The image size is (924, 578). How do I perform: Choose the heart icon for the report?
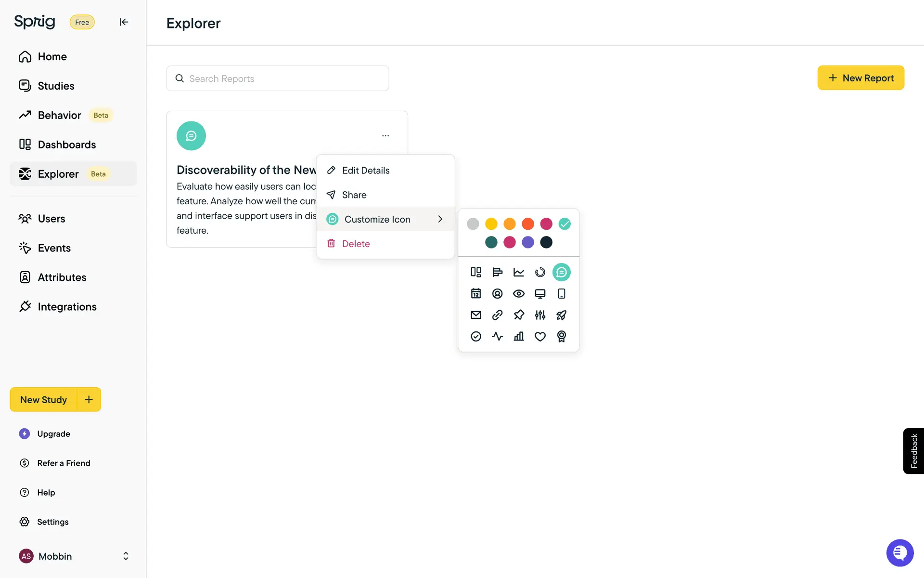540,336
